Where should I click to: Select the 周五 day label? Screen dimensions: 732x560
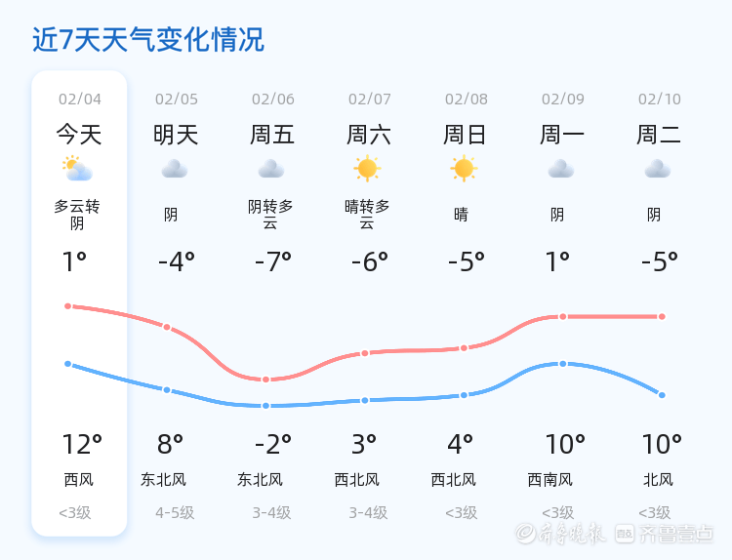(272, 135)
